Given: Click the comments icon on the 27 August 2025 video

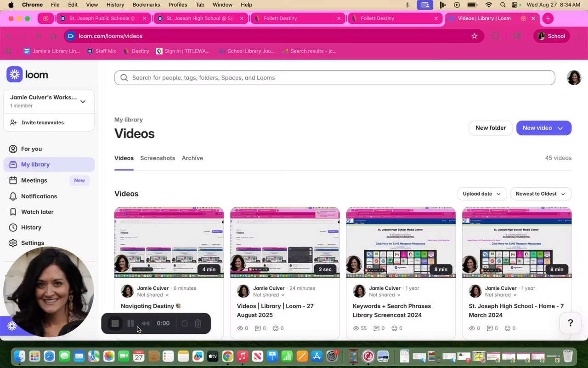Looking at the screenshot, I should [x=258, y=328].
